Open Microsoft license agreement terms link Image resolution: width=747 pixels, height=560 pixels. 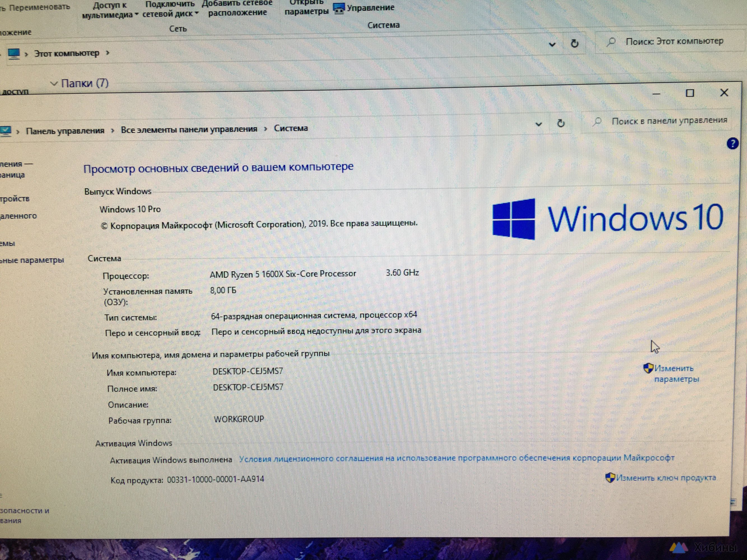[457, 458]
